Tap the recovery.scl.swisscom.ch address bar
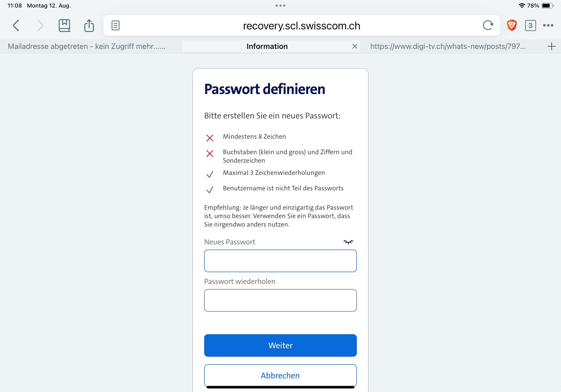This screenshot has height=392, width=561. [x=302, y=26]
